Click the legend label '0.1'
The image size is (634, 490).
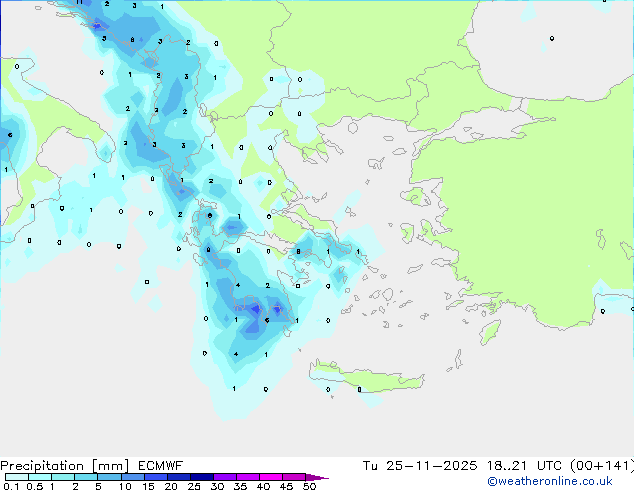click(x=11, y=486)
